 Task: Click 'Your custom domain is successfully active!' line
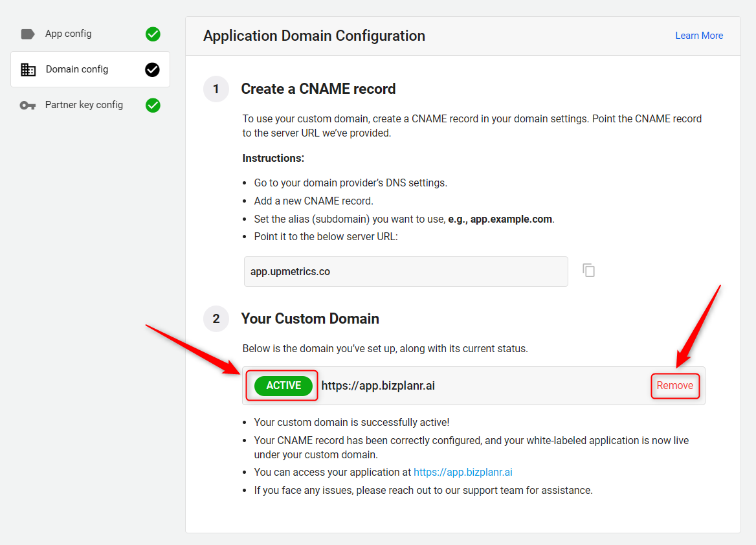pos(351,423)
